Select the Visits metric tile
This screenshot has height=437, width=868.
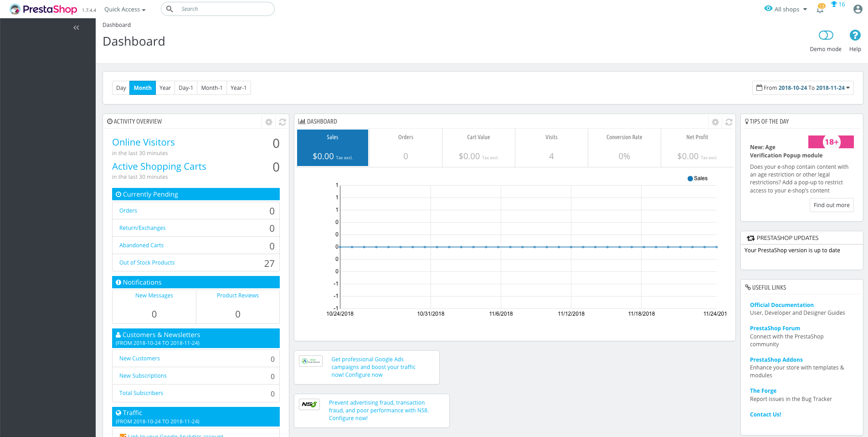[x=551, y=148]
